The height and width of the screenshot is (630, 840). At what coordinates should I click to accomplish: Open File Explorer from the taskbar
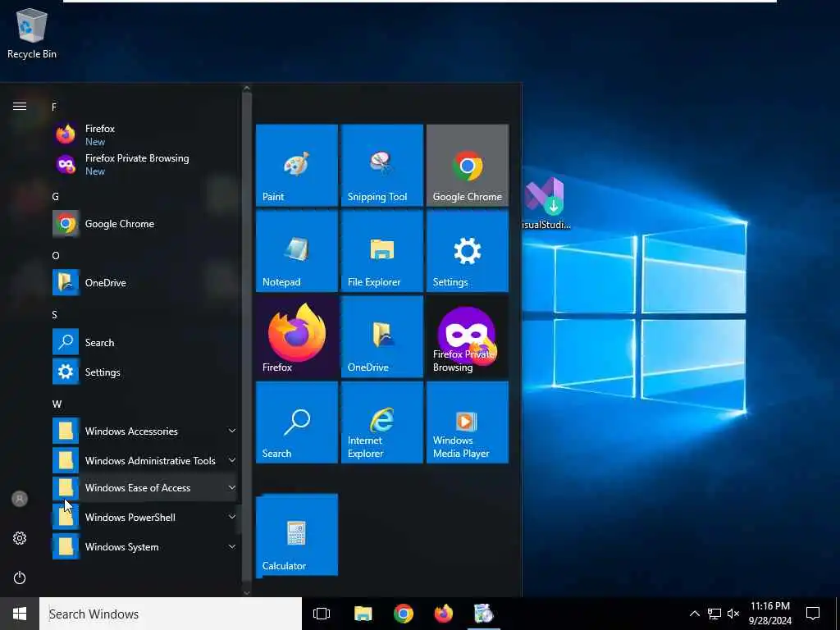click(x=363, y=614)
